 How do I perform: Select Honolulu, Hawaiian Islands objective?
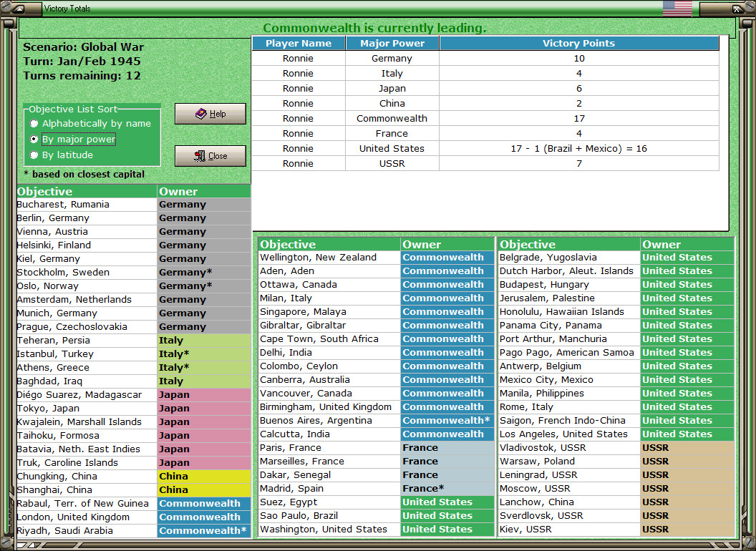569,312
